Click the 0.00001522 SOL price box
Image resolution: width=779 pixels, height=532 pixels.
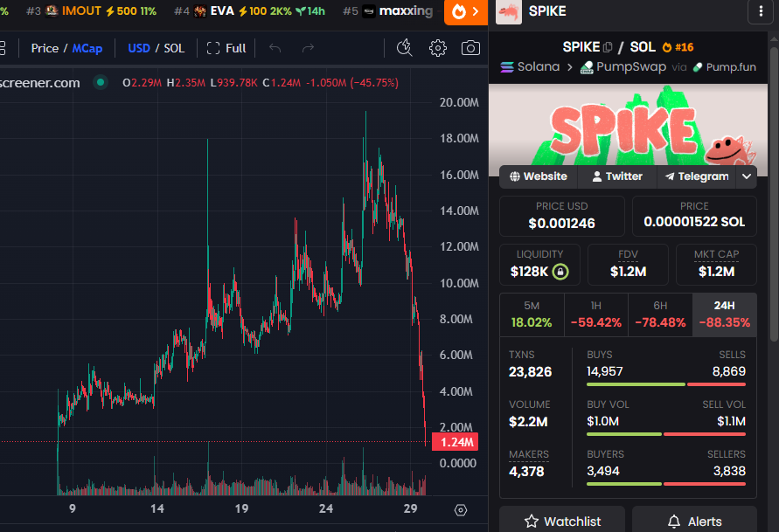click(694, 216)
